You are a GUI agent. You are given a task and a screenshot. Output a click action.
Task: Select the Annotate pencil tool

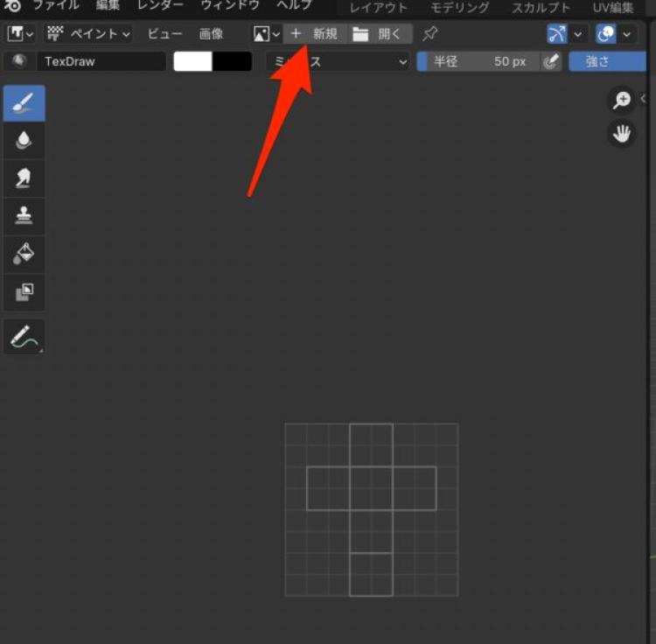pos(24,336)
